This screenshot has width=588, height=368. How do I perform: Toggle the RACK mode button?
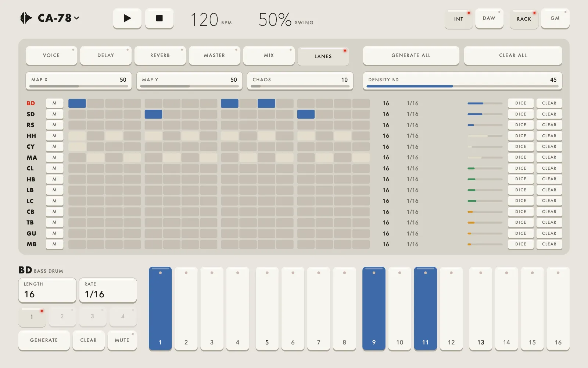(x=524, y=19)
